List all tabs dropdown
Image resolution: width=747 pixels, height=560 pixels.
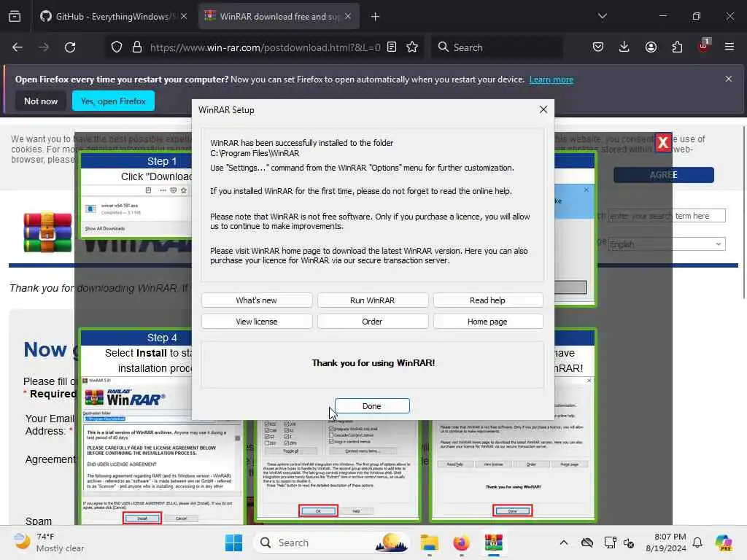pos(603,16)
